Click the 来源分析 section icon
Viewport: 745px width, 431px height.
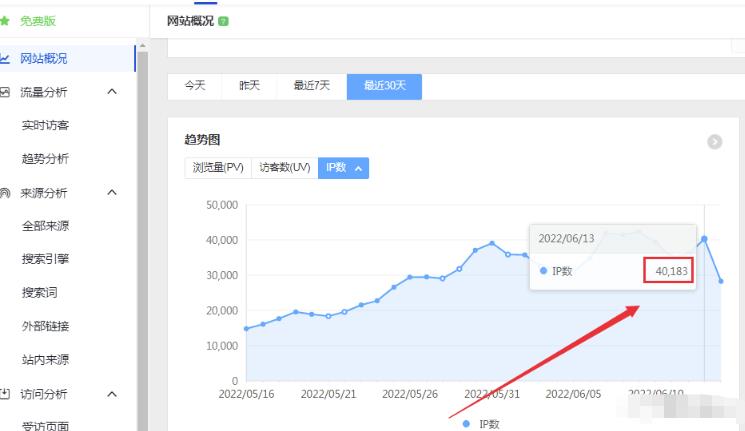(4, 193)
